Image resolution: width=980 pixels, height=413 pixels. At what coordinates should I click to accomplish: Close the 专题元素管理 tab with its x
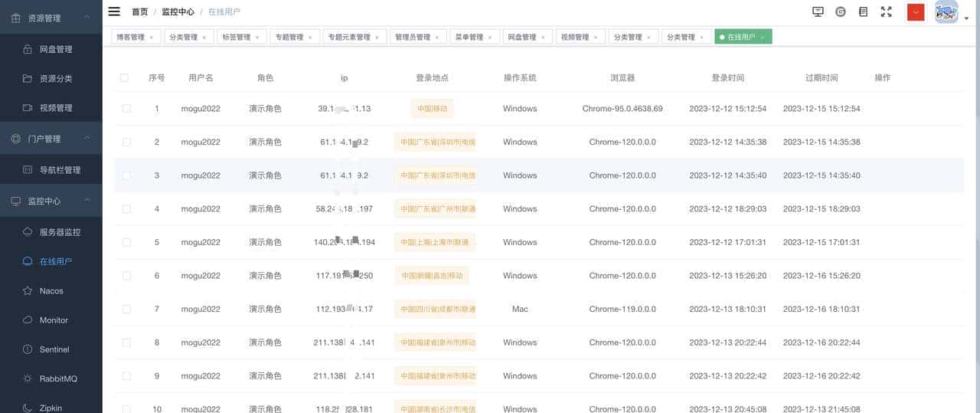pyautogui.click(x=377, y=37)
